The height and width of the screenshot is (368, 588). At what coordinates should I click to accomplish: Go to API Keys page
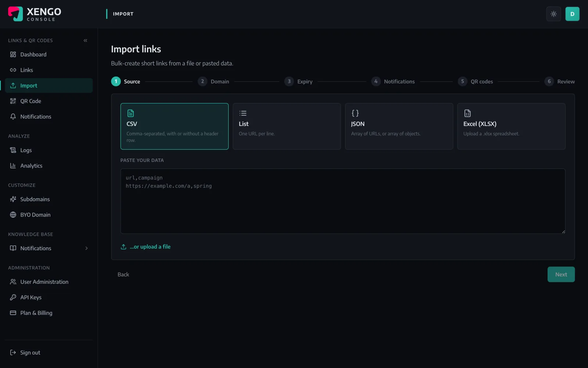49,297
